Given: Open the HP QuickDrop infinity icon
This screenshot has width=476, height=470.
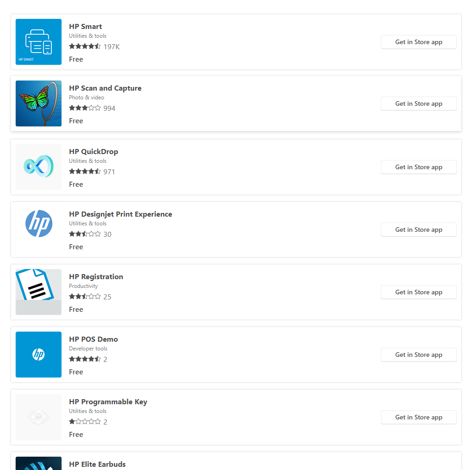Looking at the screenshot, I should [39, 167].
